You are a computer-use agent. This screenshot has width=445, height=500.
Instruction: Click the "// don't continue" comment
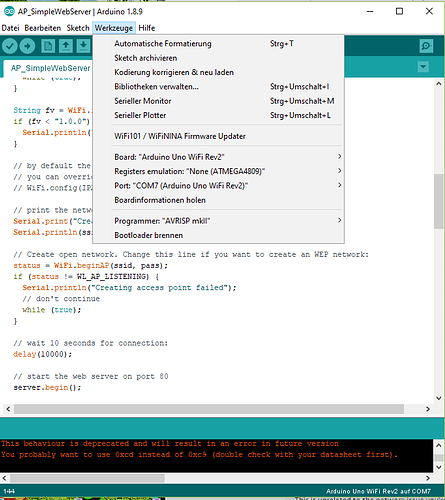pos(61,299)
